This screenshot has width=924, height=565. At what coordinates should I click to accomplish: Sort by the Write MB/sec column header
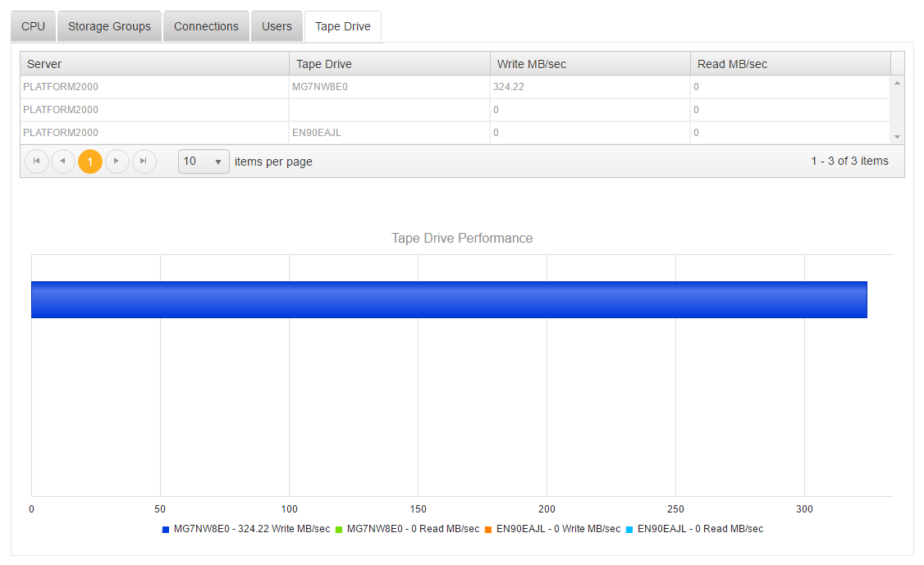(590, 64)
